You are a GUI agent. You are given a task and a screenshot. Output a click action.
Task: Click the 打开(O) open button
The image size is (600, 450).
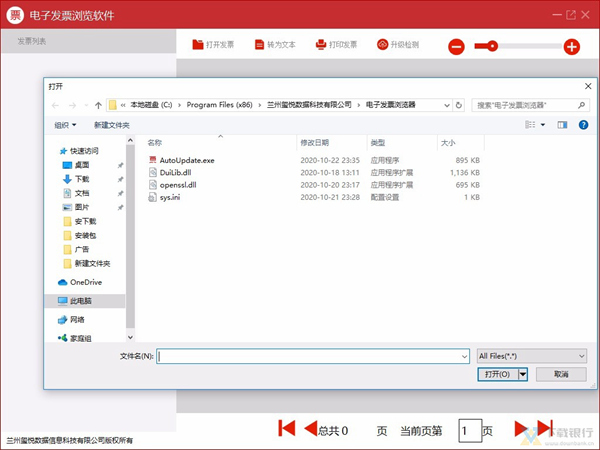(497, 374)
